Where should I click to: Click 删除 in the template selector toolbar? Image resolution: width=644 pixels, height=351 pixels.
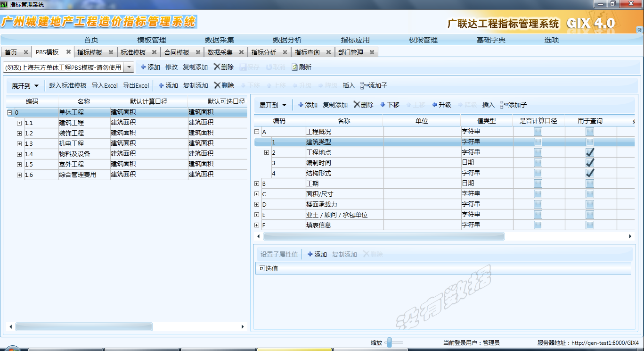(x=224, y=67)
